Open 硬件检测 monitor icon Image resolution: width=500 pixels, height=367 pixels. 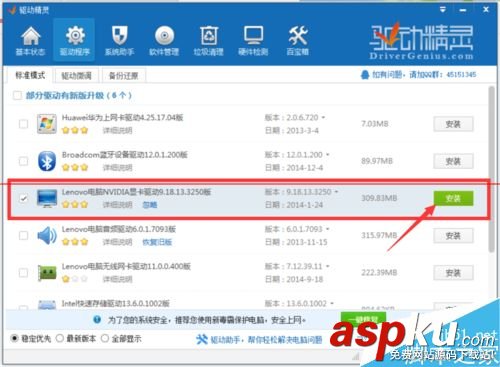pos(253,35)
